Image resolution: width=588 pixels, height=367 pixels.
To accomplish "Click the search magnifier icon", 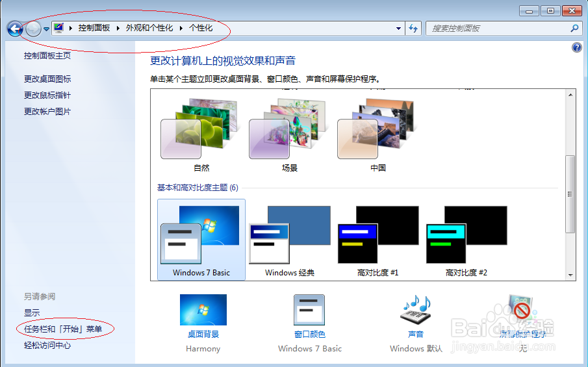I will coord(574,29).
